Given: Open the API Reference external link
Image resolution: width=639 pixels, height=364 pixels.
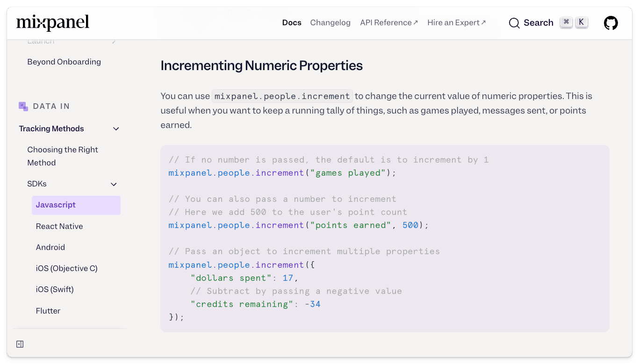Looking at the screenshot, I should pyautogui.click(x=389, y=22).
